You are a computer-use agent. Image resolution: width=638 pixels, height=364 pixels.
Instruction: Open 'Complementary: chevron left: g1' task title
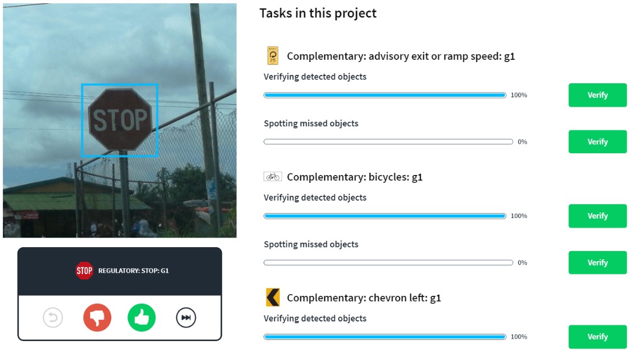[364, 298]
